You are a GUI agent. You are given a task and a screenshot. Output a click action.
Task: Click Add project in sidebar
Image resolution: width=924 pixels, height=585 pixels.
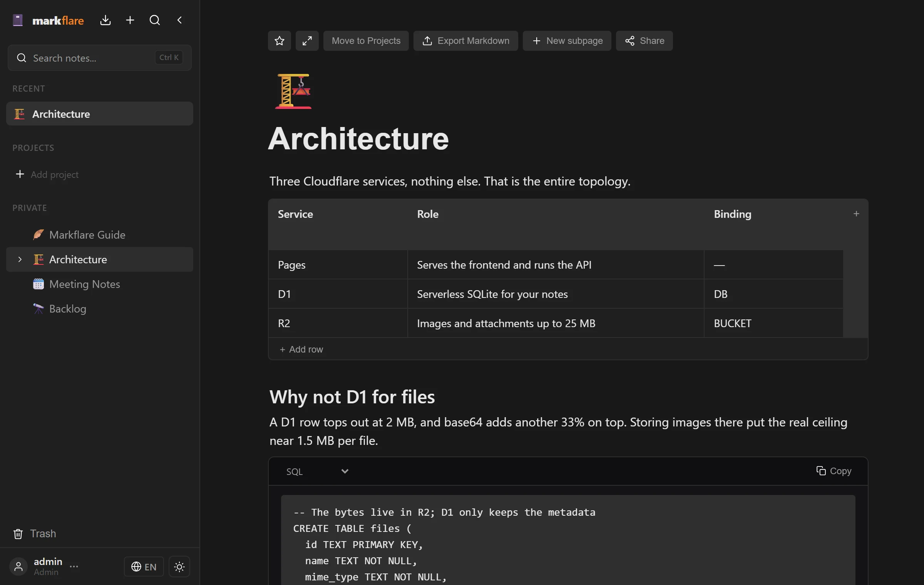47,174
